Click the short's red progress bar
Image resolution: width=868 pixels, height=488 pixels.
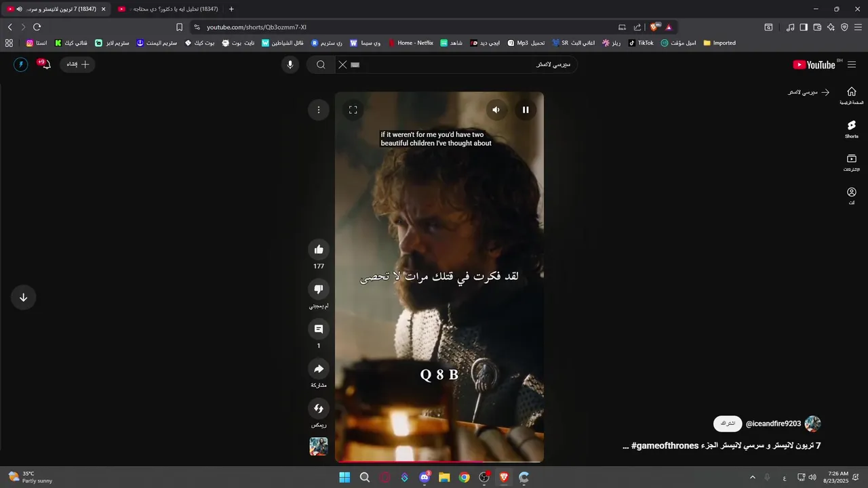pos(439,462)
